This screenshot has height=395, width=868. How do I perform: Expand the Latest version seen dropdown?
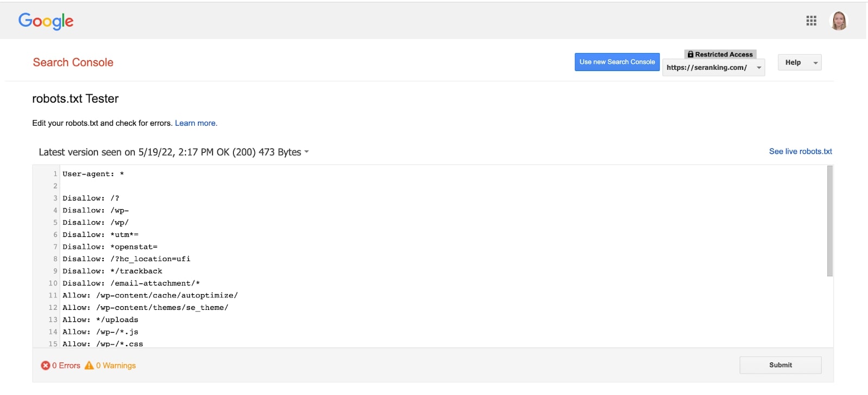[x=174, y=152]
